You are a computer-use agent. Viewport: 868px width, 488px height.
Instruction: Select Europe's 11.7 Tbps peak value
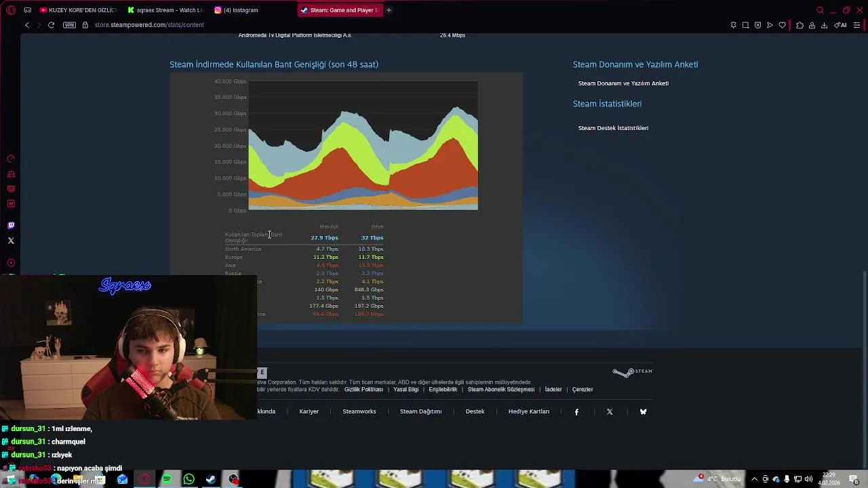click(x=371, y=258)
